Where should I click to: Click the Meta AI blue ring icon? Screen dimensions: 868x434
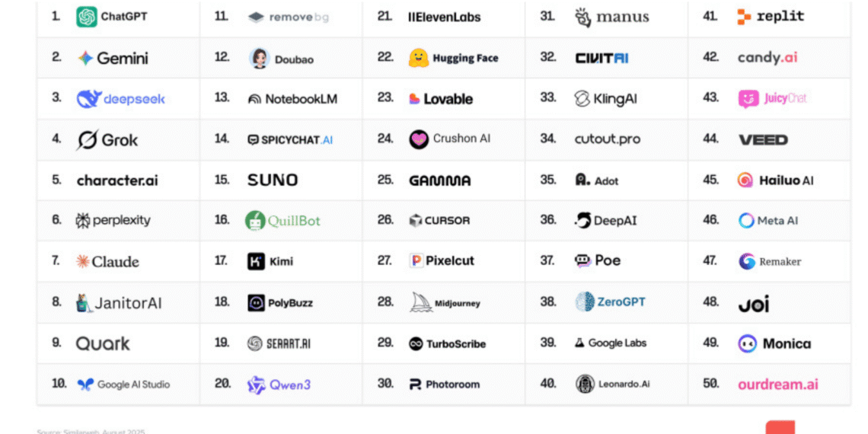click(x=746, y=221)
